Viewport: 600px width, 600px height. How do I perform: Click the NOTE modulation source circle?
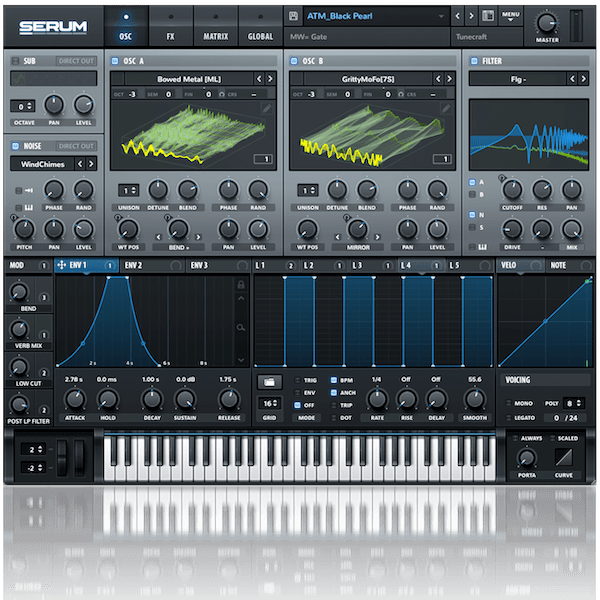tap(585, 265)
